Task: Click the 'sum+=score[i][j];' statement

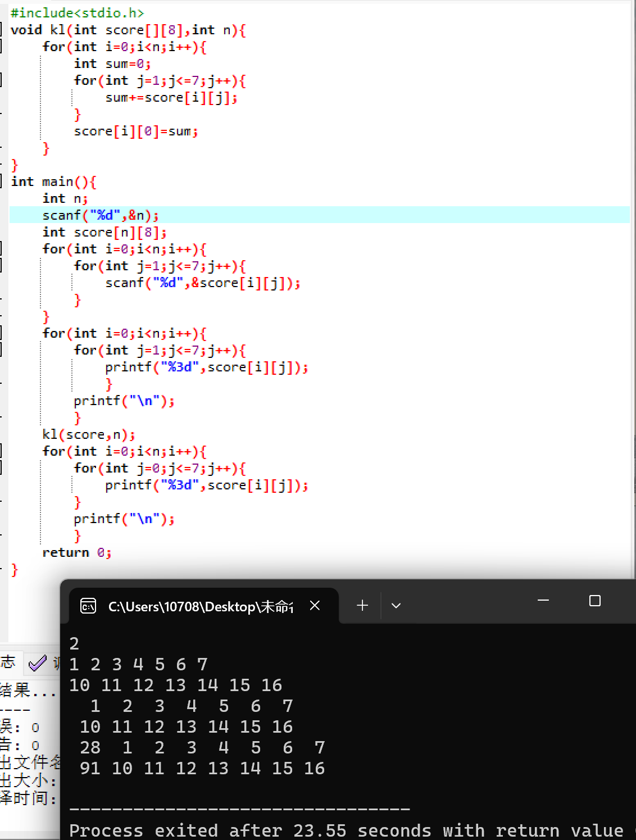Action: point(171,97)
